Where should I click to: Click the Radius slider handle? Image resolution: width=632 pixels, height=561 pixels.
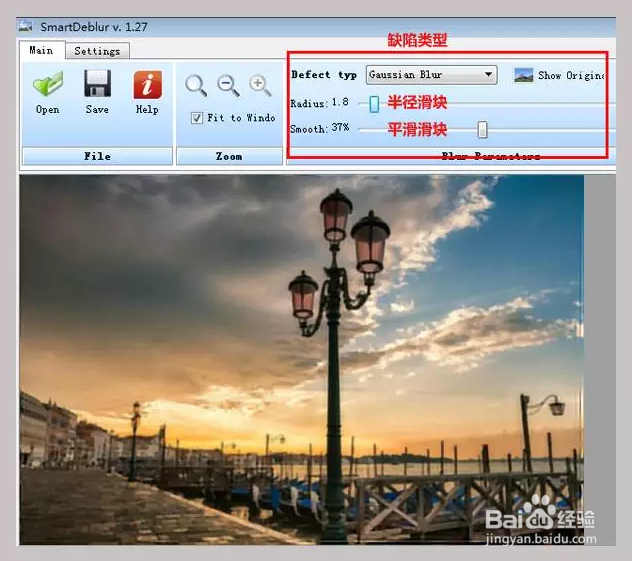tap(374, 104)
